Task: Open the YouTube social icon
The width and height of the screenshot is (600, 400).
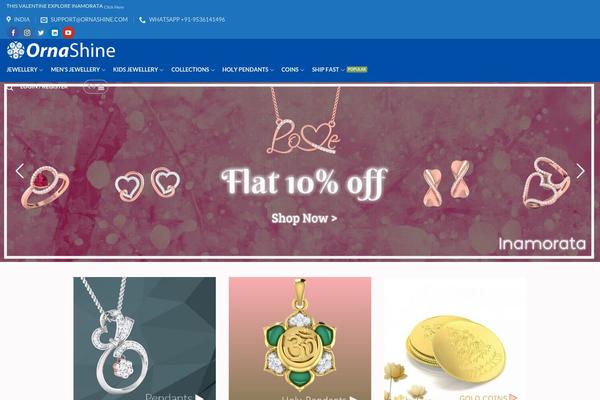Action: point(68,33)
